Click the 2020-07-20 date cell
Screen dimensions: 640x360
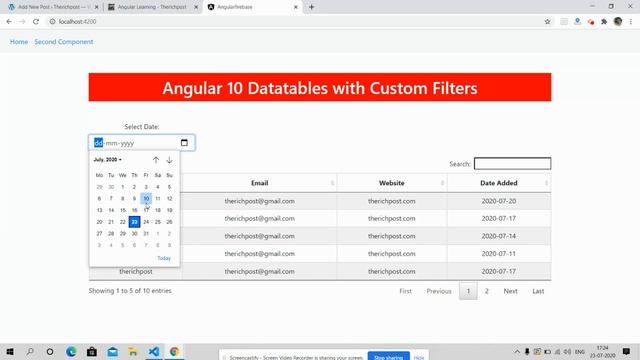(499, 201)
